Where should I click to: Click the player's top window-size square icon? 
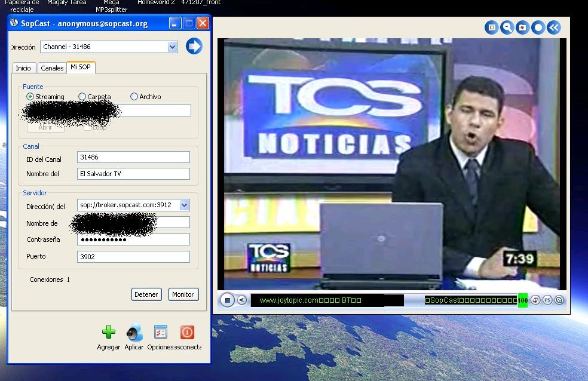tap(492, 27)
